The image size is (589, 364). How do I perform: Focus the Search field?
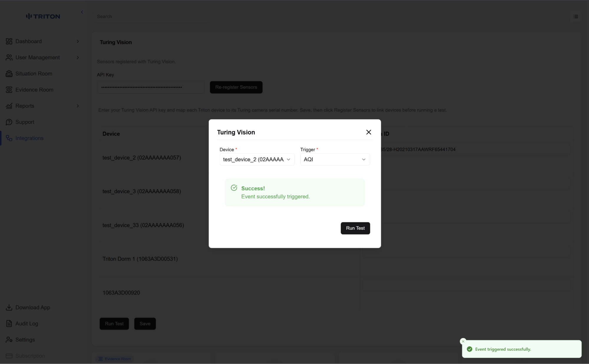coord(152,16)
